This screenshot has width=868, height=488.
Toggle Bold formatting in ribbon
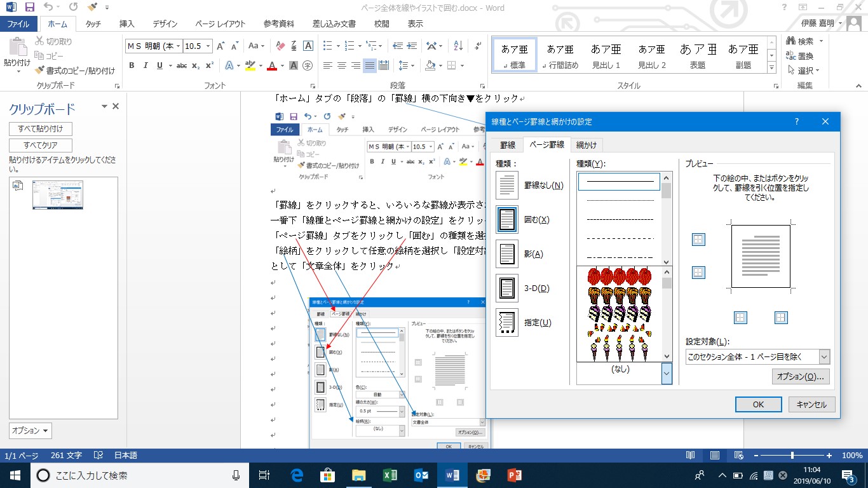(132, 65)
